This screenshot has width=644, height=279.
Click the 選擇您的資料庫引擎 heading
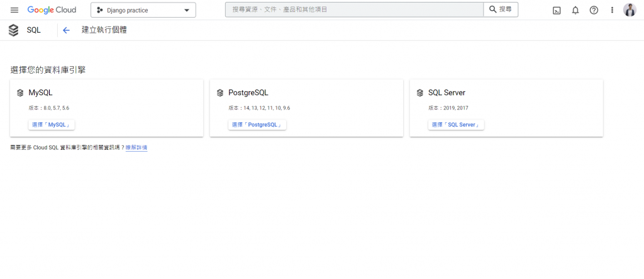48,70
